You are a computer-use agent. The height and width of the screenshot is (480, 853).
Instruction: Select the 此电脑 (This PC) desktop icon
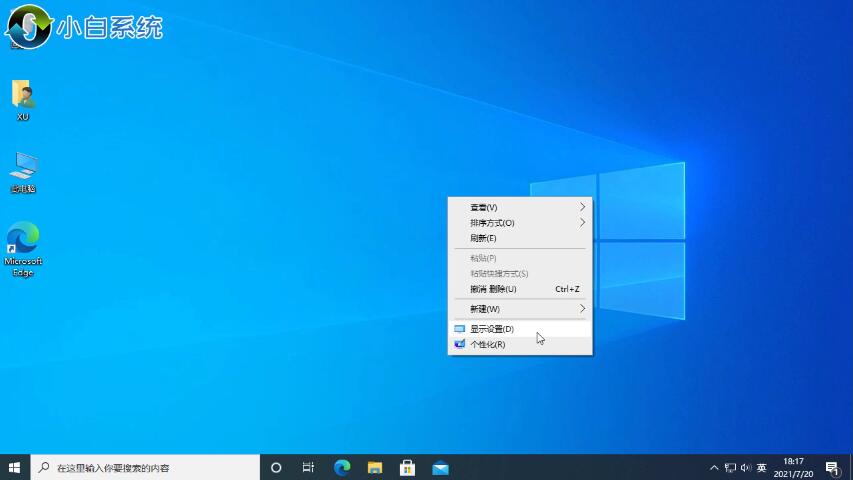click(22, 170)
